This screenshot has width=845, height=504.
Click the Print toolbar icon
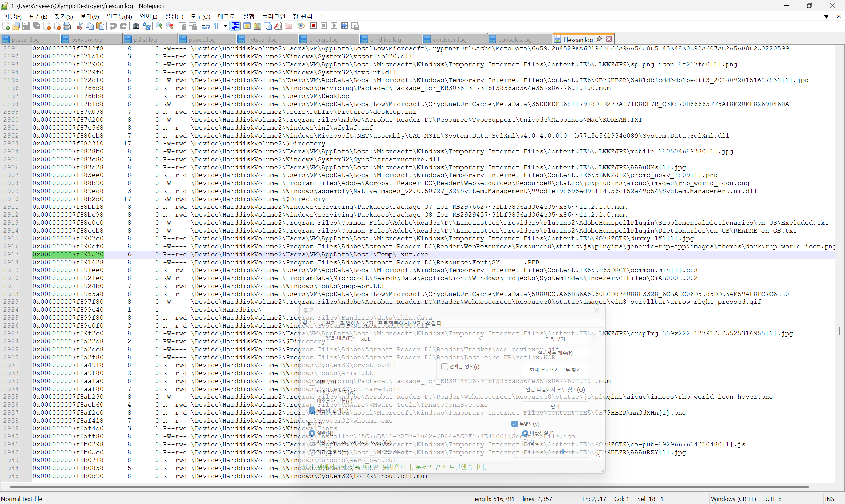click(x=67, y=26)
